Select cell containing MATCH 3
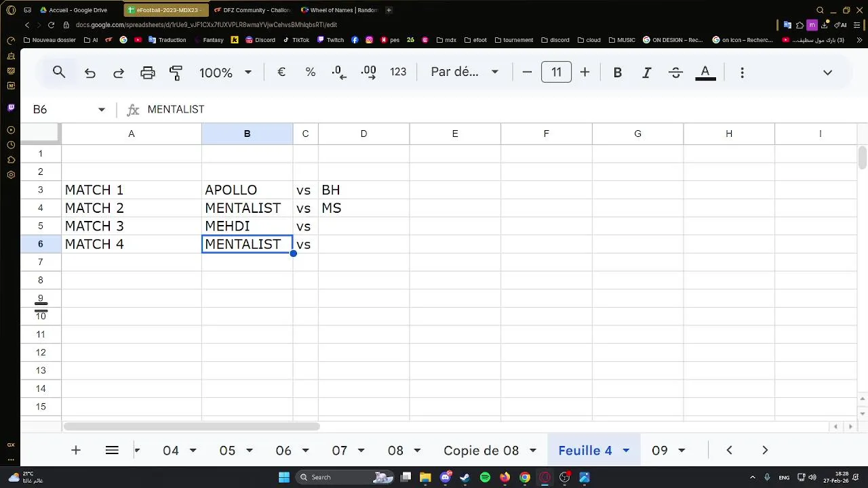868x488 pixels. (132, 226)
